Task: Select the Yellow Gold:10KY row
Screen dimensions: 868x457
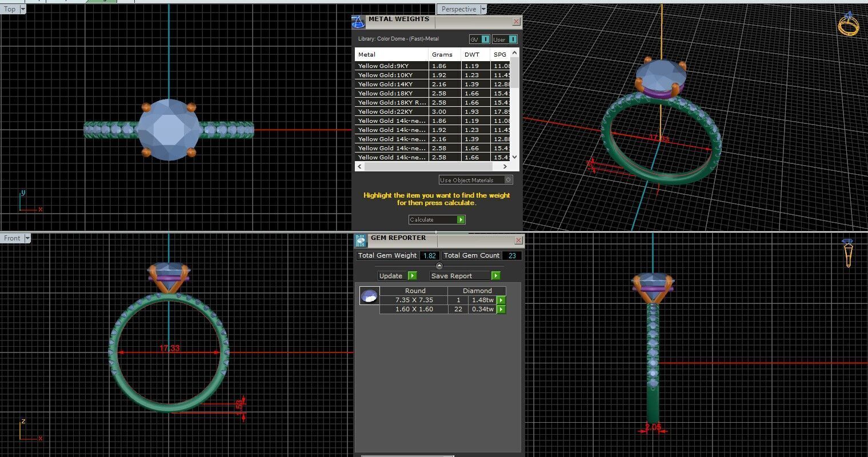Action: click(x=433, y=75)
